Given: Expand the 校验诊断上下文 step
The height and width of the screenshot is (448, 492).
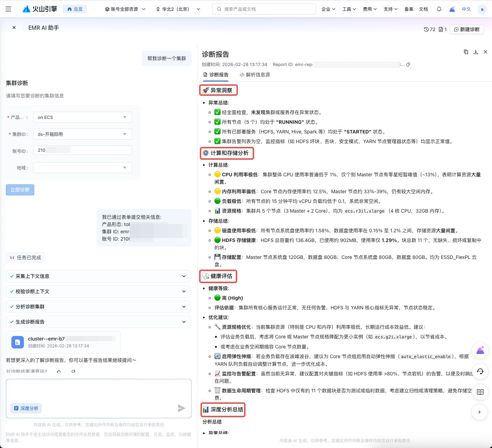Looking at the screenshot, I should (99, 291).
